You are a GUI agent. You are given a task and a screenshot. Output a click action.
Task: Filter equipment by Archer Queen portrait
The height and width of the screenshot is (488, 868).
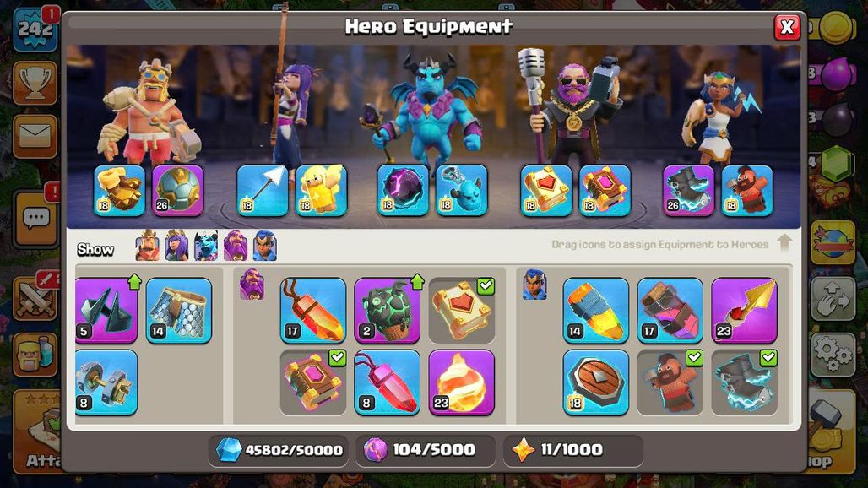click(176, 246)
